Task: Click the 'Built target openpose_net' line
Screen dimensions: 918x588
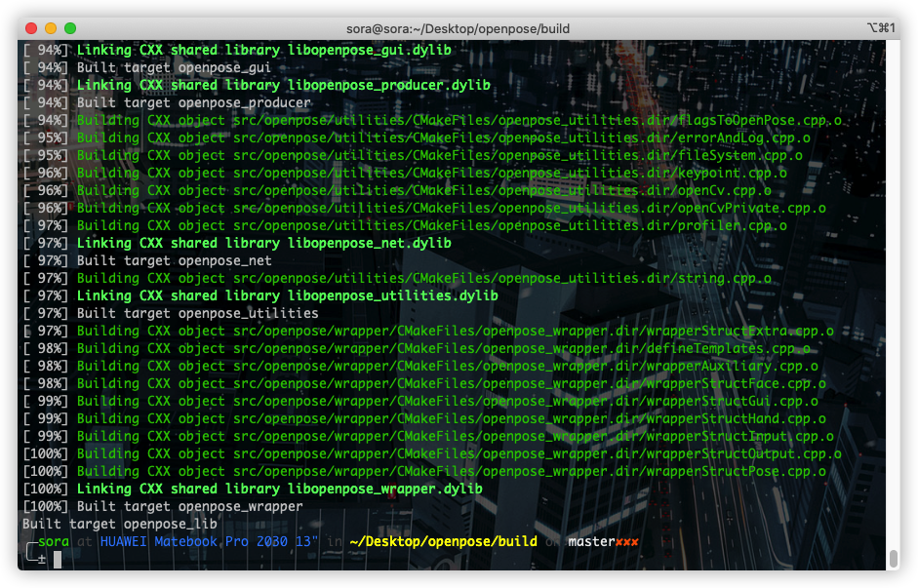Action: [x=174, y=260]
